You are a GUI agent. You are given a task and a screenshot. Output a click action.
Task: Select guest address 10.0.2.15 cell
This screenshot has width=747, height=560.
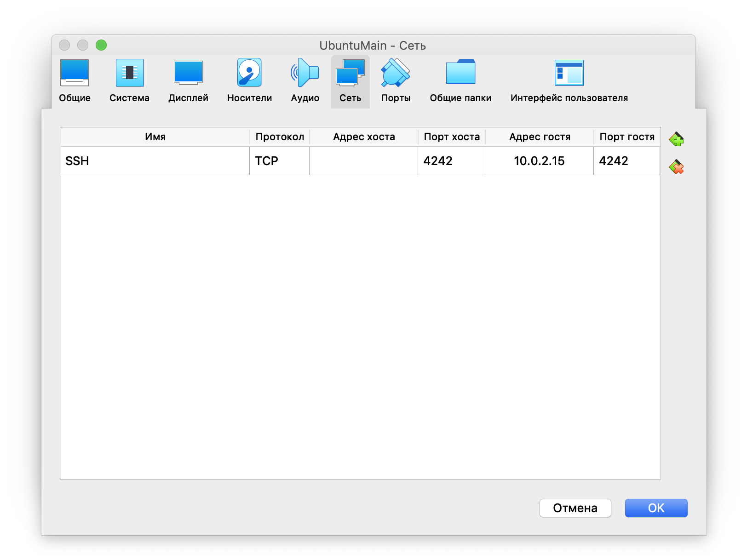pyautogui.click(x=540, y=161)
